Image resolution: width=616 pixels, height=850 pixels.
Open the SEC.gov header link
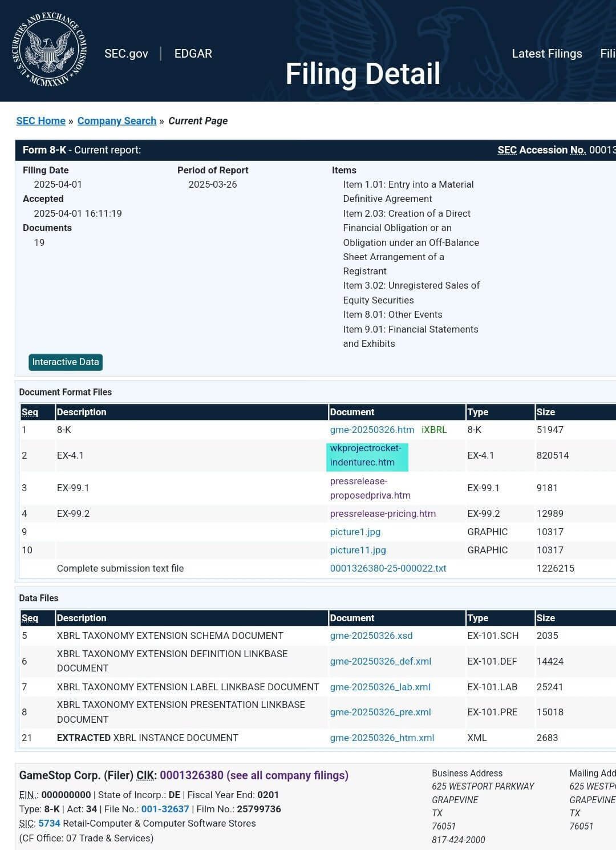pyautogui.click(x=126, y=54)
